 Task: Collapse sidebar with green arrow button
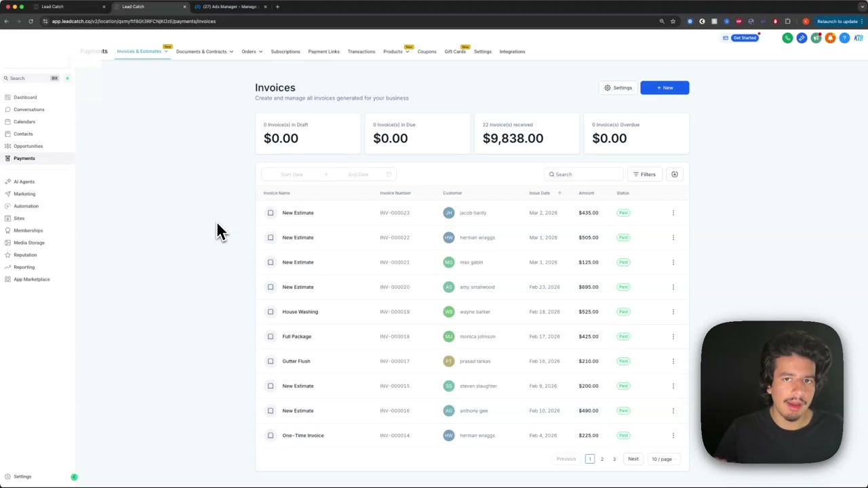coord(74,477)
